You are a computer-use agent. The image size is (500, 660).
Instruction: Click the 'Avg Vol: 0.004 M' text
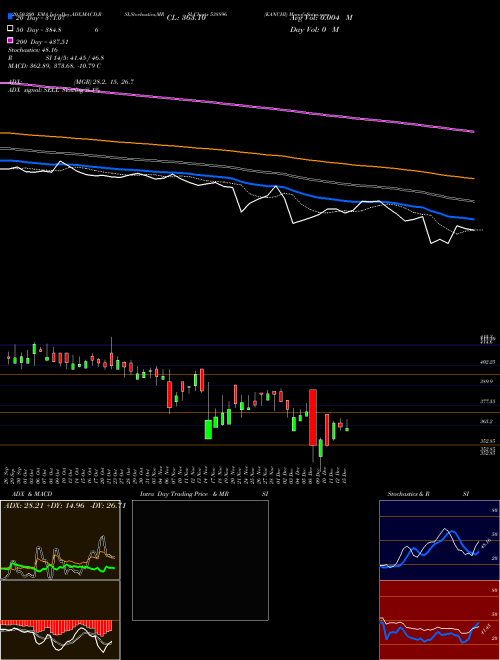pyautogui.click(x=321, y=18)
